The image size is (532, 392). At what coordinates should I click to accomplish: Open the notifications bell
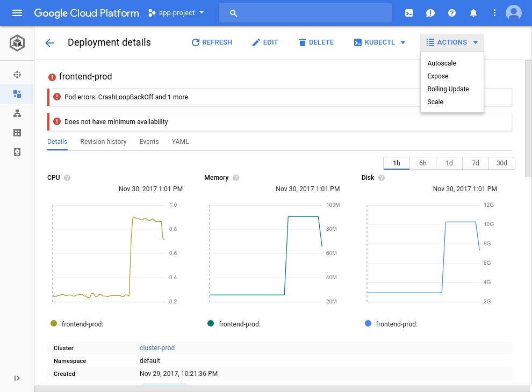point(473,12)
